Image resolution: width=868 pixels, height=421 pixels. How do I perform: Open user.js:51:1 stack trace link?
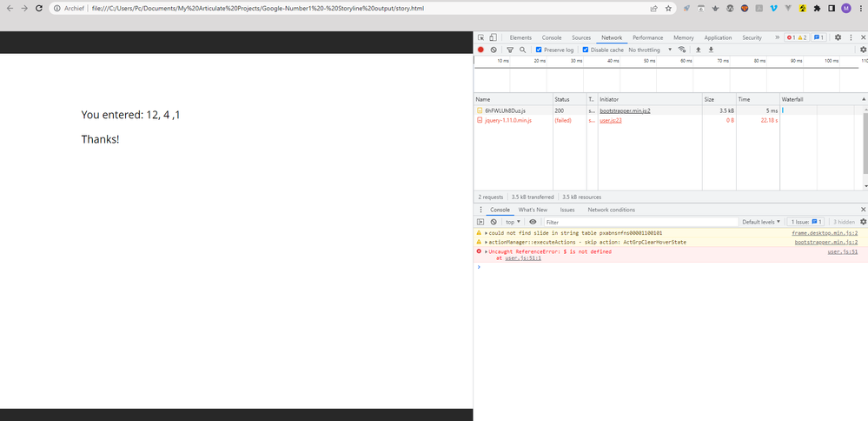pos(523,258)
